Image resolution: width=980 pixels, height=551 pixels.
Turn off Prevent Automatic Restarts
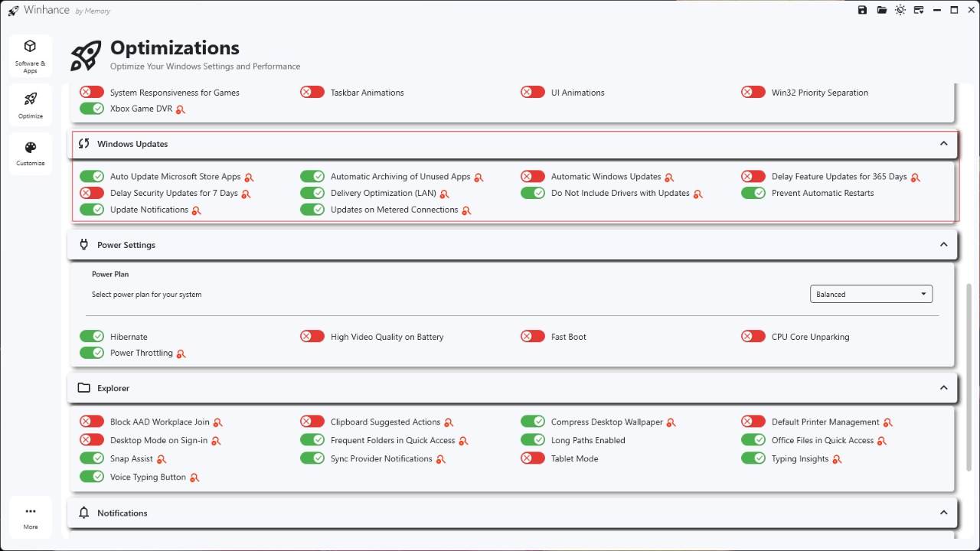click(x=753, y=193)
